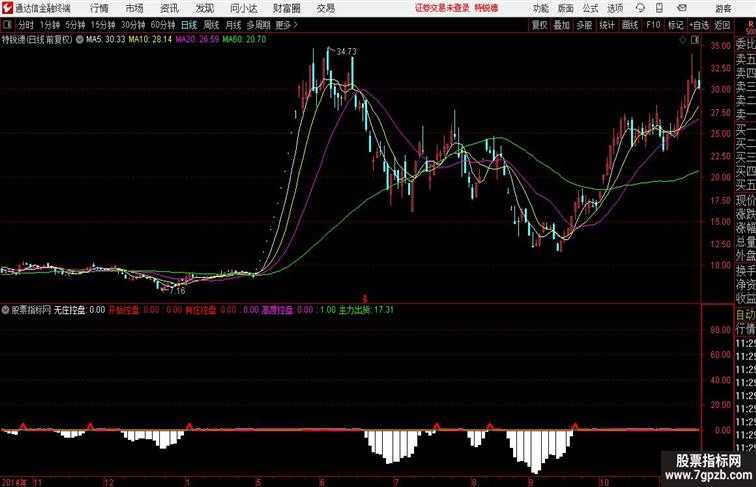
Task: Open the 交易 menu
Action: click(325, 8)
